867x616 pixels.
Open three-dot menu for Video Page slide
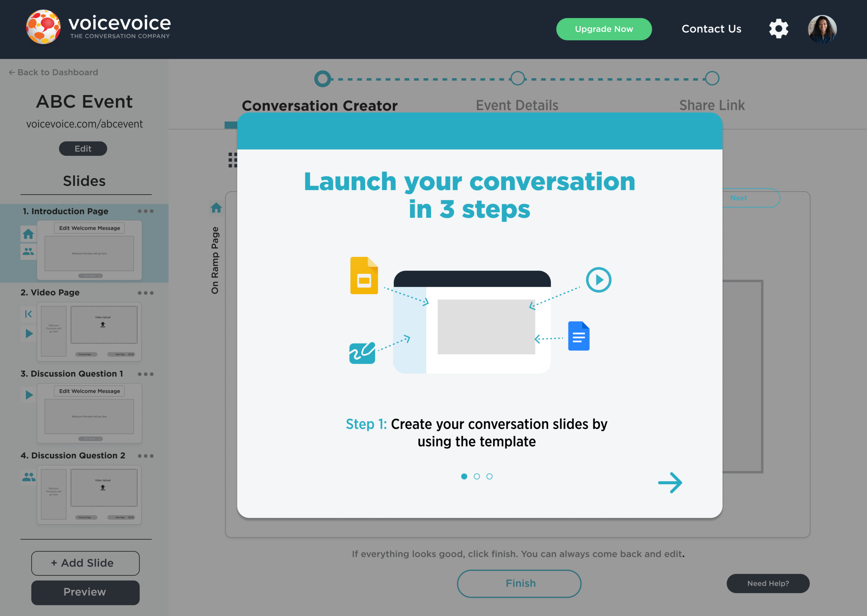tap(145, 293)
